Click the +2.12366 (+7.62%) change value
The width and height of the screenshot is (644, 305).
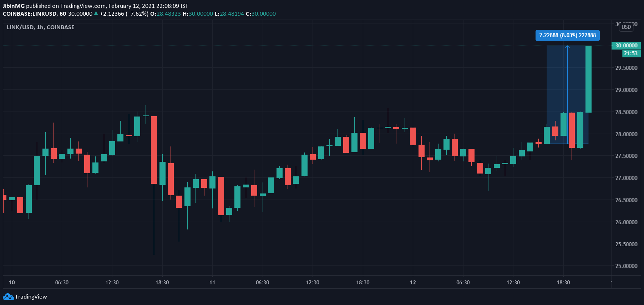[124, 14]
